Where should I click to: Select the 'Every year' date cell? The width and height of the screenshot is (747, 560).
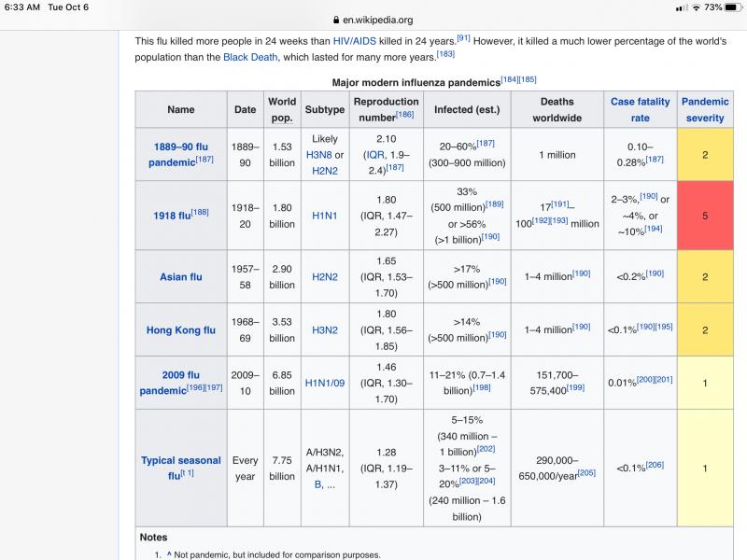[x=245, y=469]
